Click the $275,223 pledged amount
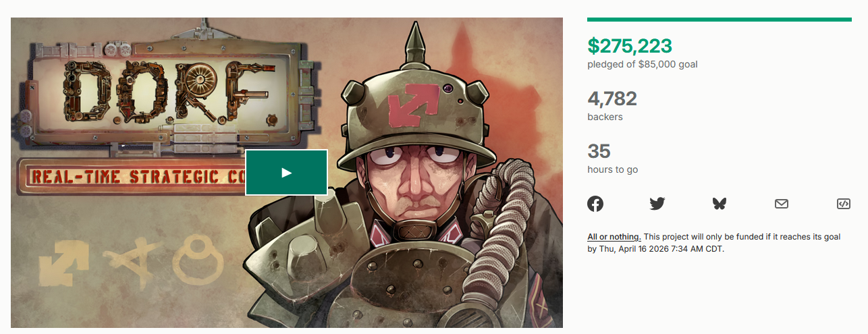The height and width of the screenshot is (334, 868). click(630, 46)
